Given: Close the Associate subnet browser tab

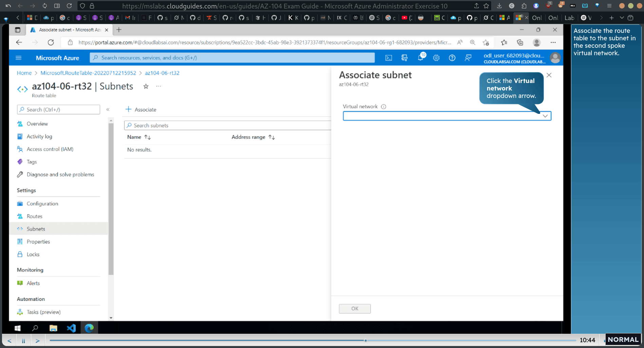Looking at the screenshot, I should click(x=107, y=30).
